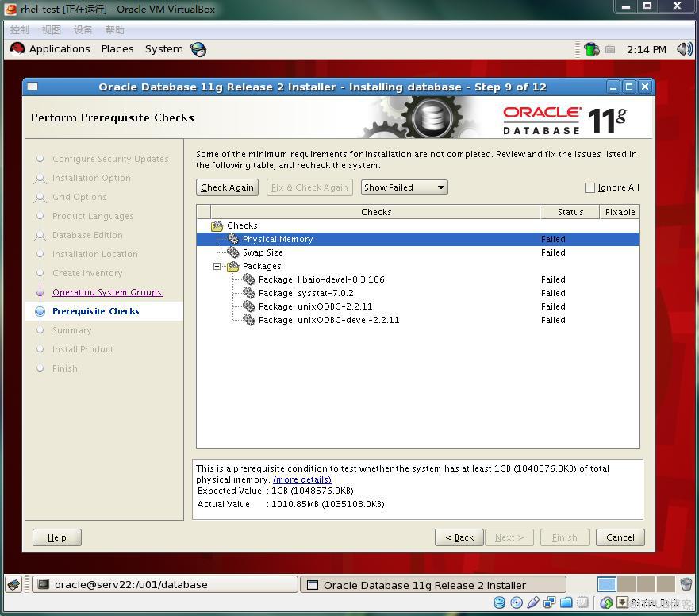Open the VirtualBox 视图 menu
Viewport: 699px width, 616px height.
tap(52, 30)
